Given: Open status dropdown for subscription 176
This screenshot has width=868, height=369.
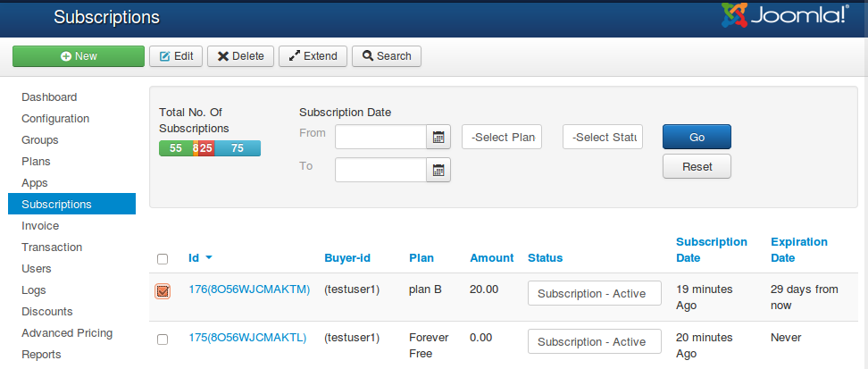Looking at the screenshot, I should coord(595,293).
